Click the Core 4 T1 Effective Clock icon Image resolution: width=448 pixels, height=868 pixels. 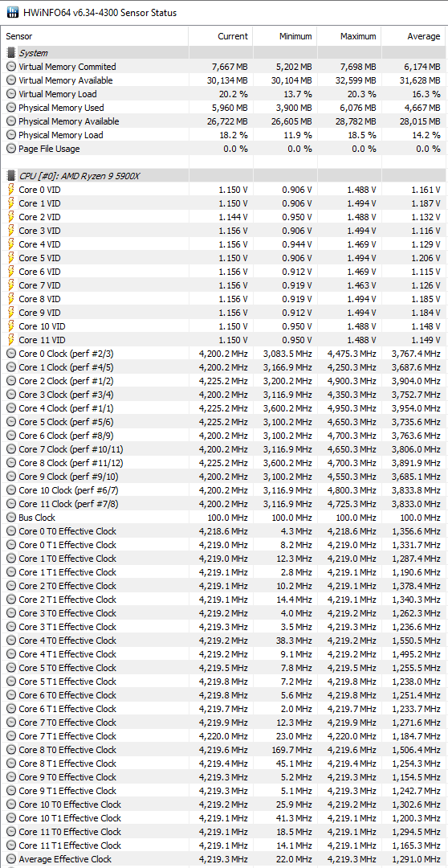click(11, 653)
